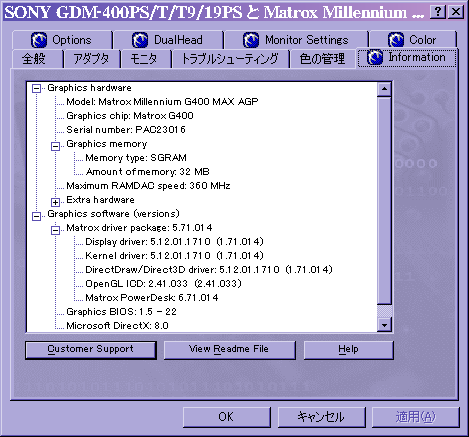
Task: Switch to the Color tab
Action: 413,40
